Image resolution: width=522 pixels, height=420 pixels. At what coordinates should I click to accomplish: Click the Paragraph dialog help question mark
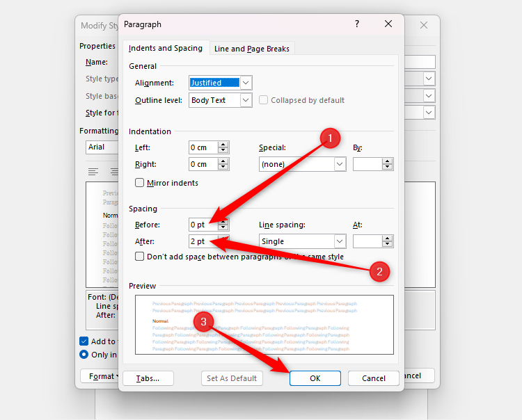click(357, 24)
